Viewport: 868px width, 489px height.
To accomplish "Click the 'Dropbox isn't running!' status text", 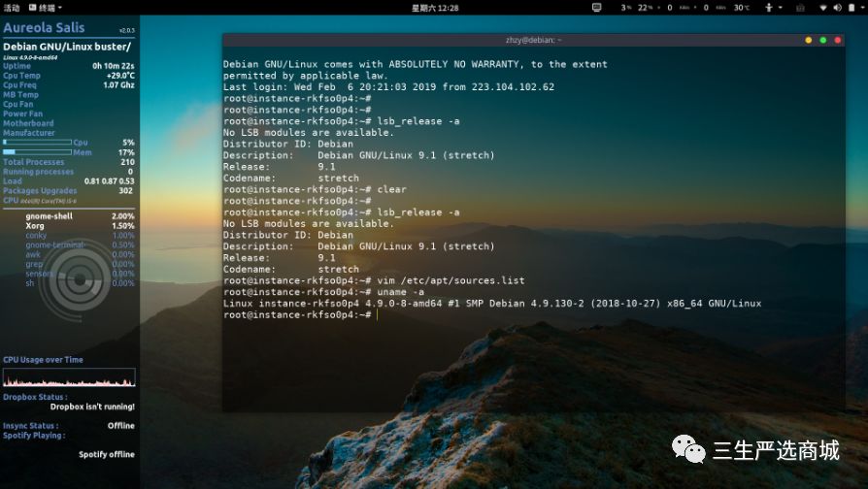I will [92, 407].
